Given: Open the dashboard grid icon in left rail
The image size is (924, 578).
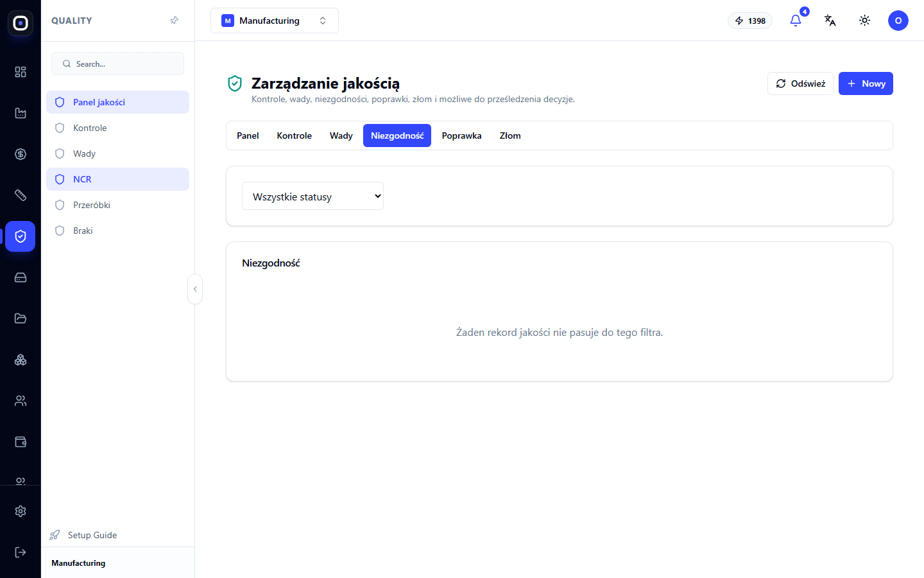Looking at the screenshot, I should 21,72.
